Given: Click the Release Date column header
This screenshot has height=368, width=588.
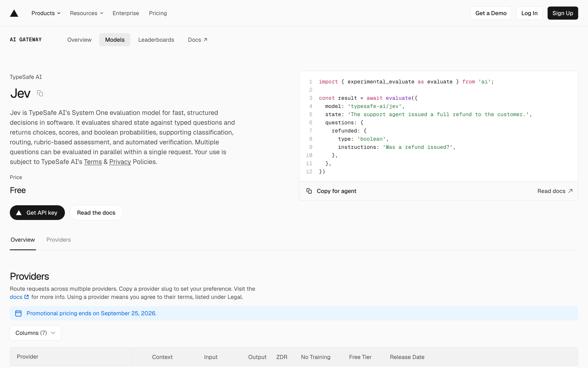Looking at the screenshot, I should (x=407, y=357).
